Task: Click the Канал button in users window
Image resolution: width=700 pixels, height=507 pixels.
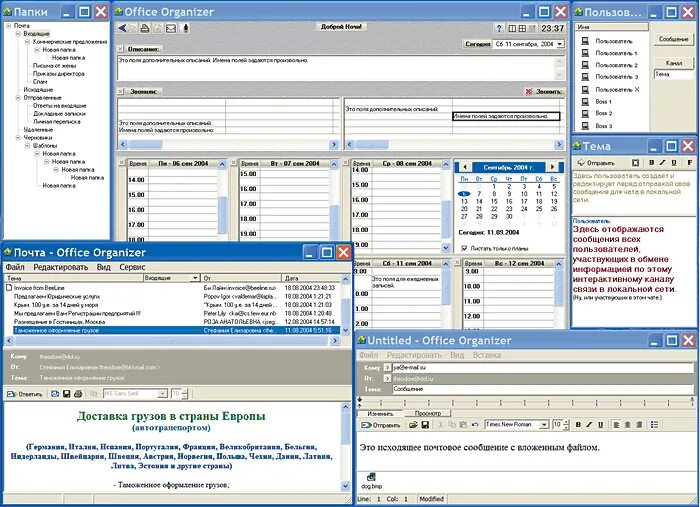Action: [x=673, y=63]
